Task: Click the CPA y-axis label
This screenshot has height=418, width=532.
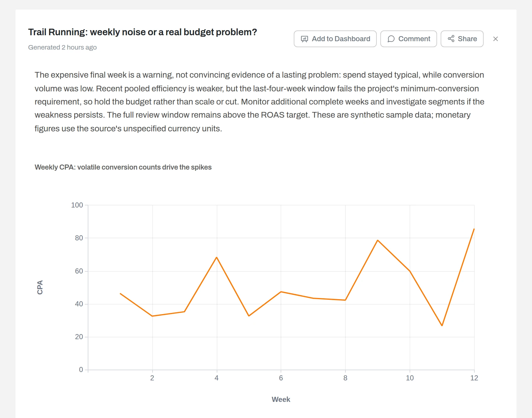Action: (x=40, y=287)
